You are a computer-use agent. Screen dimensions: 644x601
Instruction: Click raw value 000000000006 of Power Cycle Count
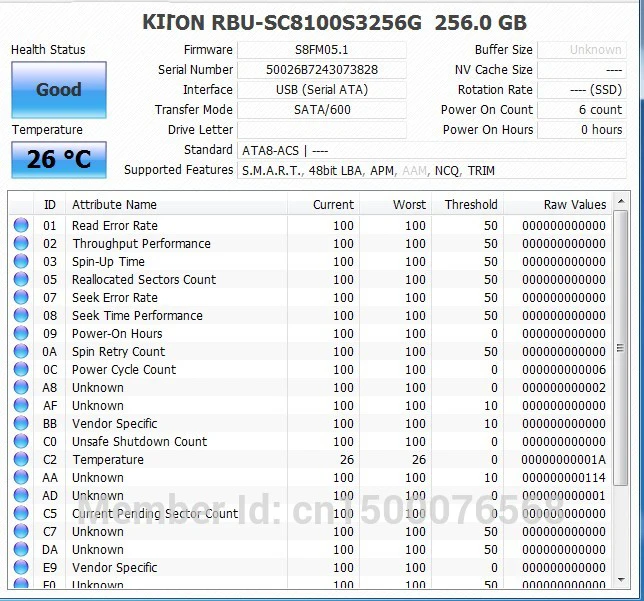tap(564, 370)
